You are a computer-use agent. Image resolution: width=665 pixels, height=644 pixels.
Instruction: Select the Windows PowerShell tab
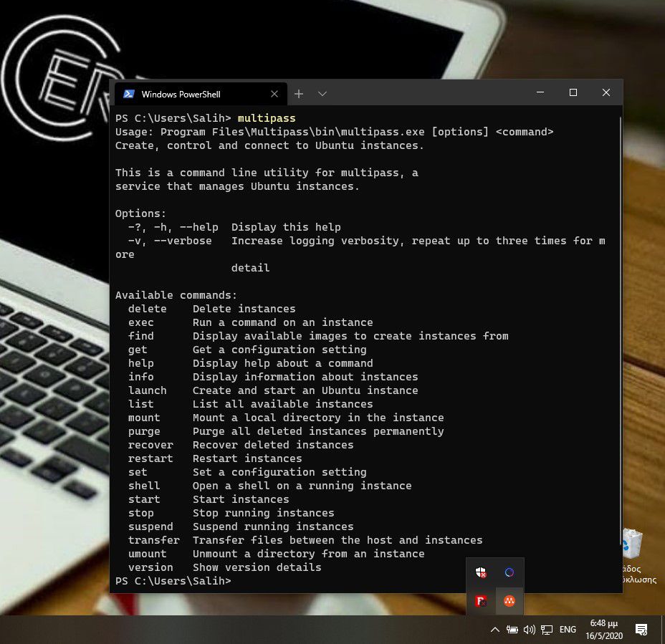coord(201,94)
